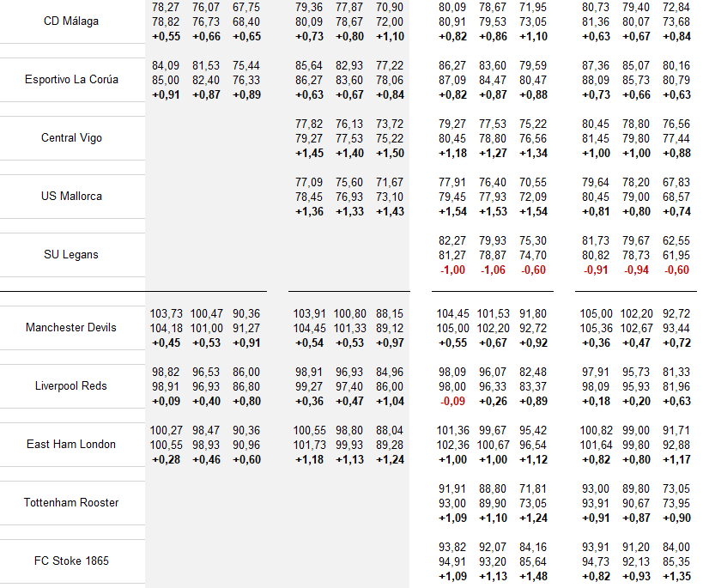Click the FC Stoke 1865 team name

71,561
